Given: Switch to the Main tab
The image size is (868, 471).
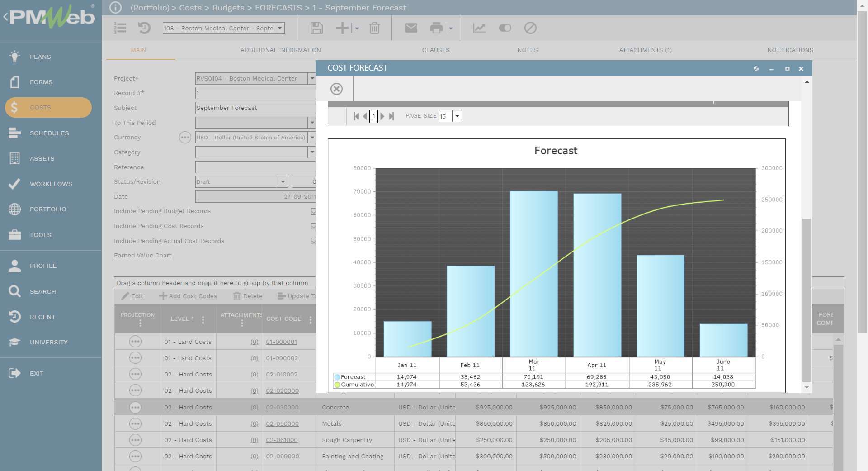Looking at the screenshot, I should (138, 50).
